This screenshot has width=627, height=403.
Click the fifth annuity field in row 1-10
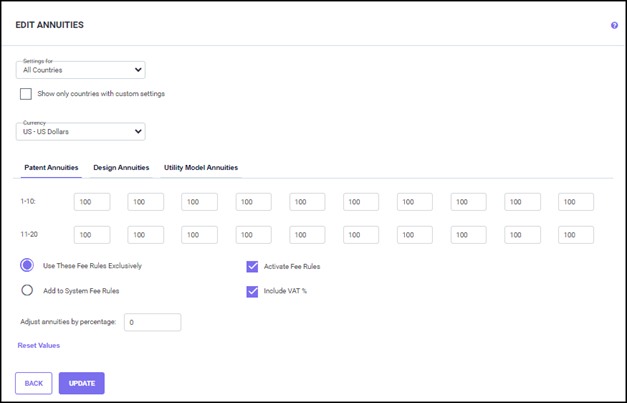pos(307,202)
